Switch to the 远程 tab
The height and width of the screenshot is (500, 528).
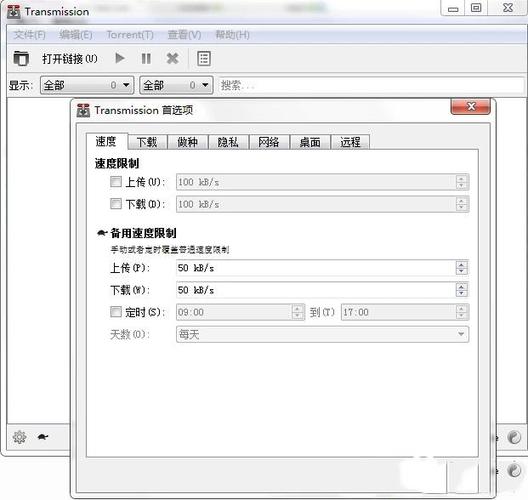pyautogui.click(x=350, y=142)
